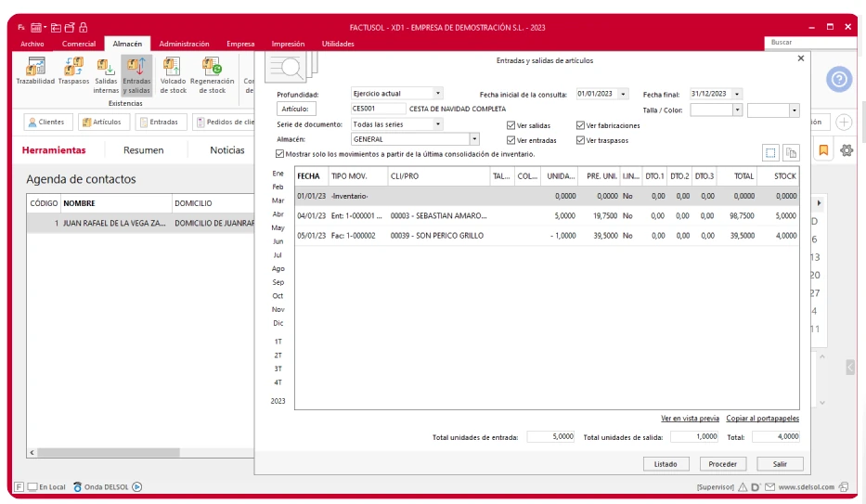The image size is (866, 504).
Task: Select the Feb month filter
Action: click(278, 187)
